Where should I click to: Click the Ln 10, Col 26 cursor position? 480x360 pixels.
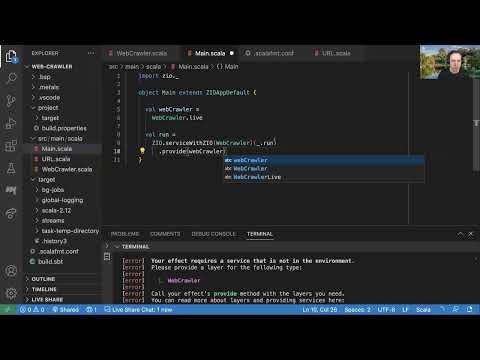tap(319, 310)
